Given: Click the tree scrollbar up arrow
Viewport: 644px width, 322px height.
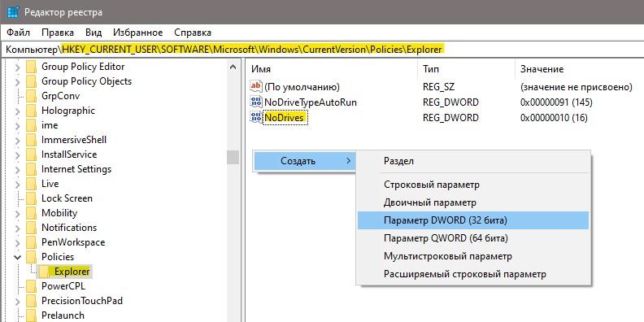Looking at the screenshot, I should pyautogui.click(x=233, y=67).
